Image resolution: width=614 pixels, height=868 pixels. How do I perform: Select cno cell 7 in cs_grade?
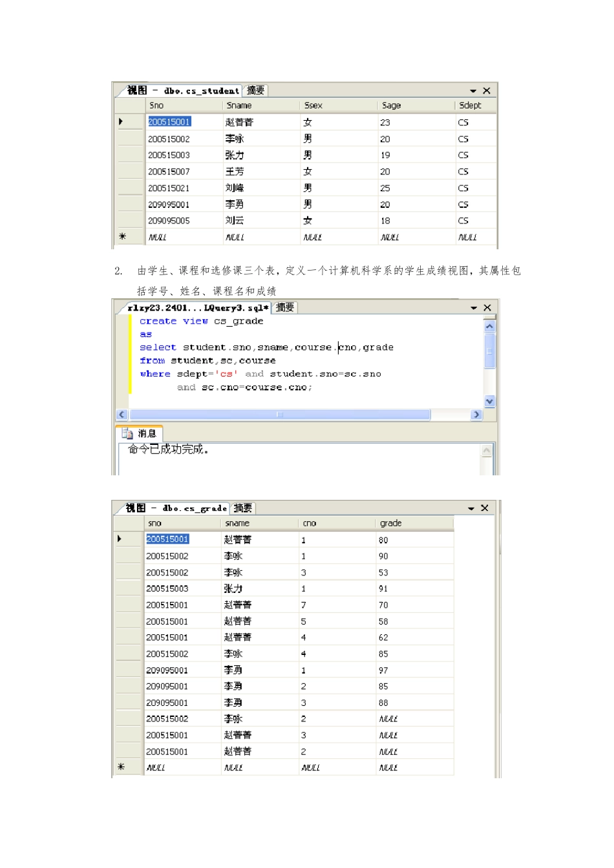click(x=337, y=605)
